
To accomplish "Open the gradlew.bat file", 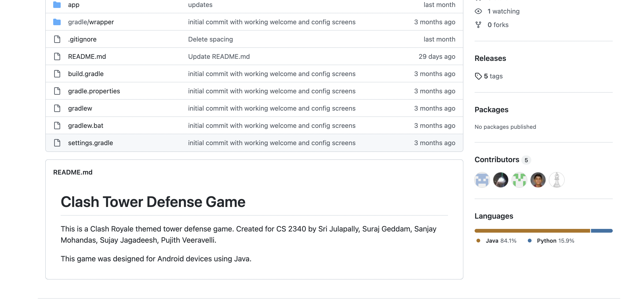I will (x=85, y=126).
